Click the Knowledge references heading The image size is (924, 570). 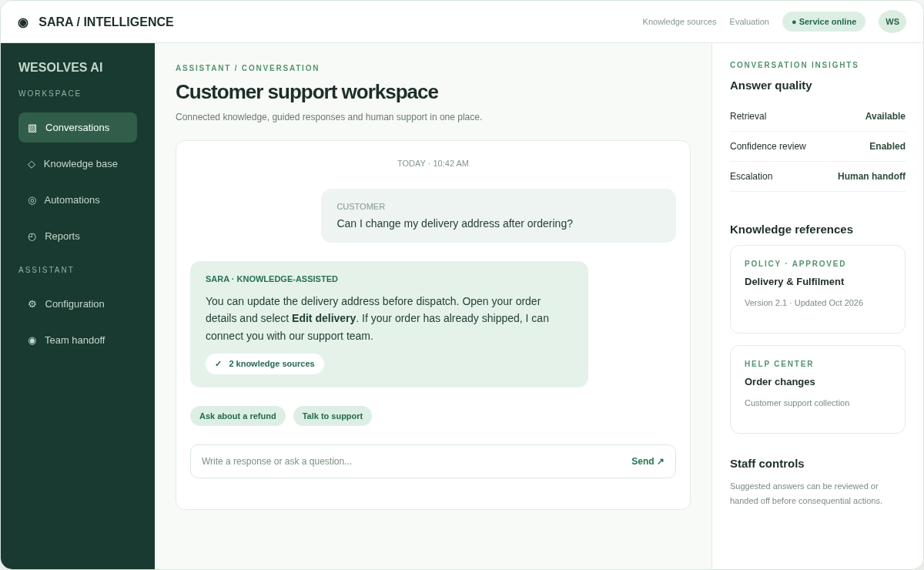[792, 230]
